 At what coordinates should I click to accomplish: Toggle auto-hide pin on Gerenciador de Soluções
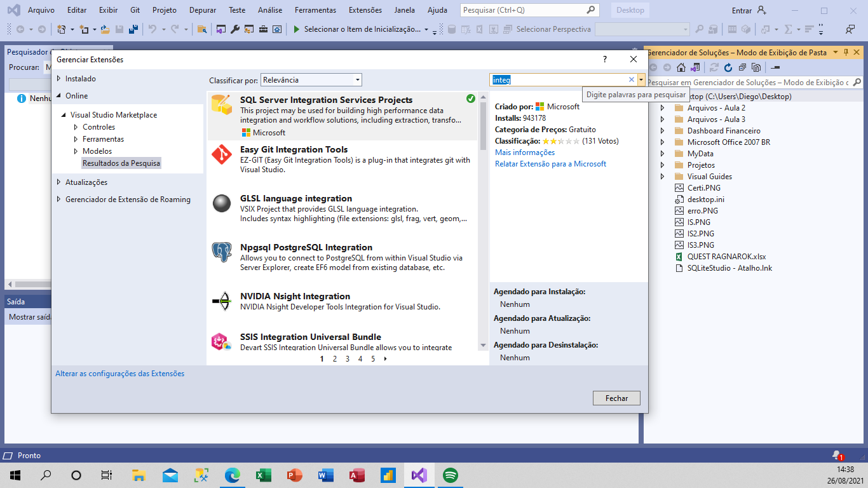[x=846, y=52]
